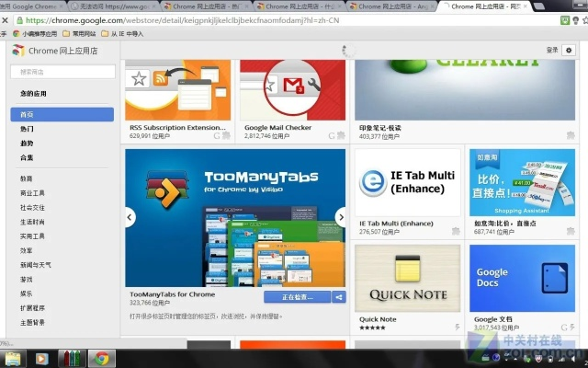Select 趋势 in store sidebar
The image size is (588, 368).
coord(27,144)
